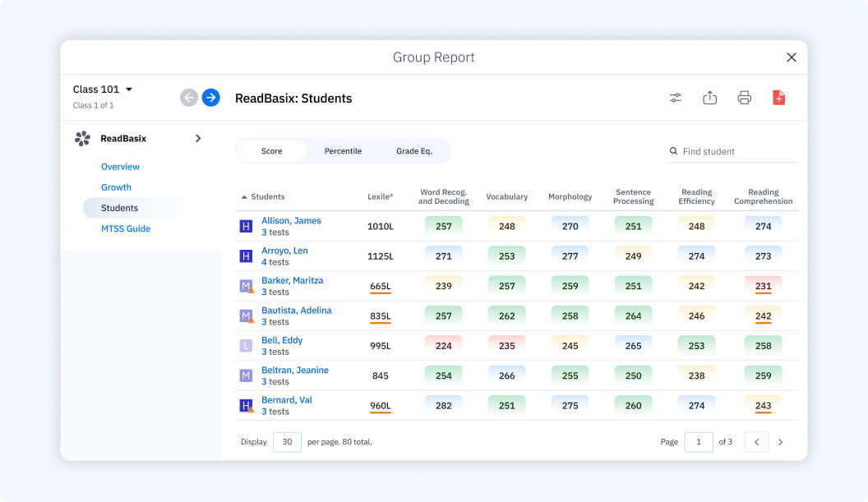Viewport: 868px width, 502px height.
Task: Go to the previous page of students
Action: click(756, 442)
